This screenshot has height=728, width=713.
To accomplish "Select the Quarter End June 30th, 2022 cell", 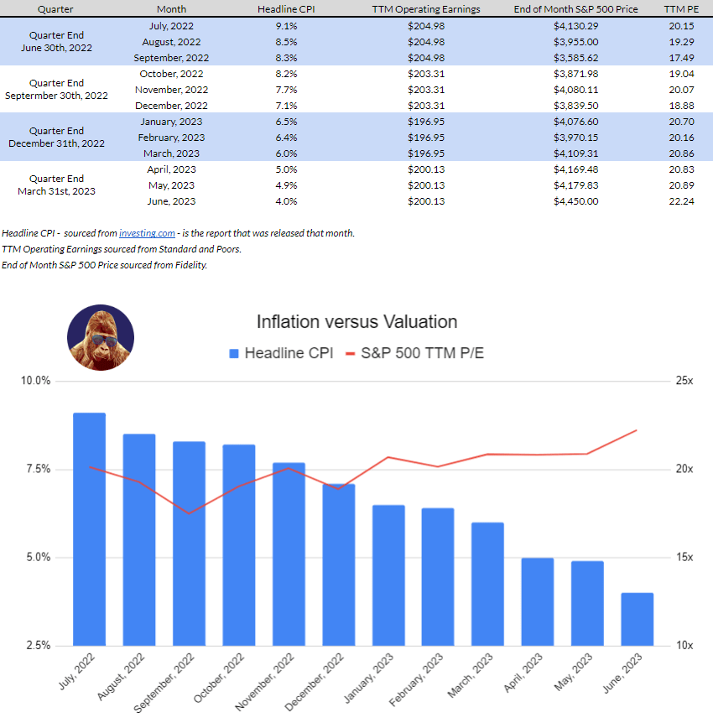I will pyautogui.click(x=56, y=42).
